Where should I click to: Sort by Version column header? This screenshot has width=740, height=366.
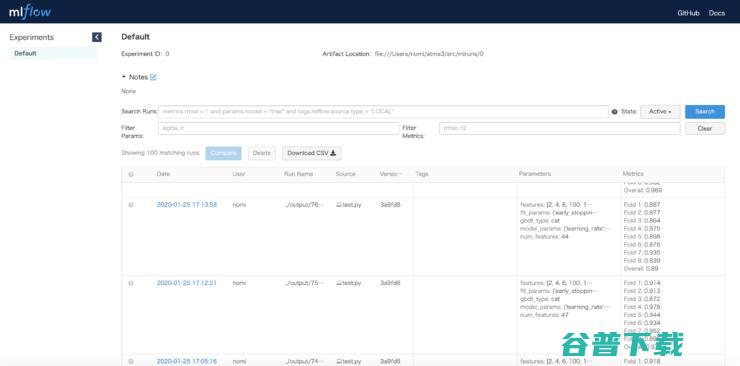391,174
